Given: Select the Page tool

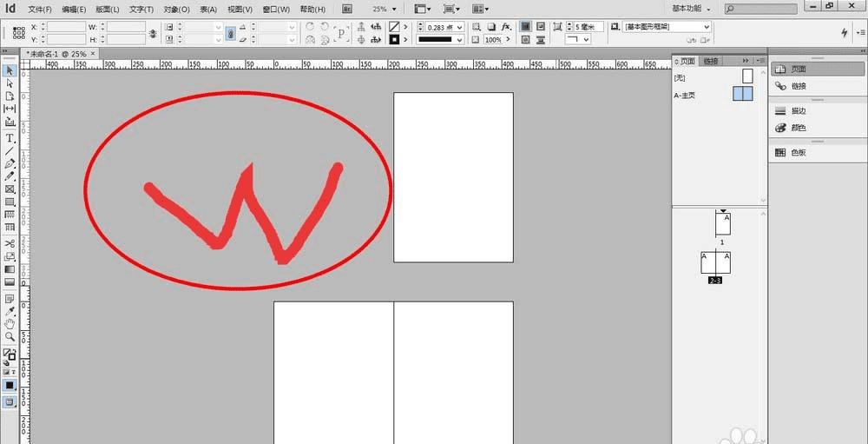Looking at the screenshot, I should pyautogui.click(x=10, y=96).
